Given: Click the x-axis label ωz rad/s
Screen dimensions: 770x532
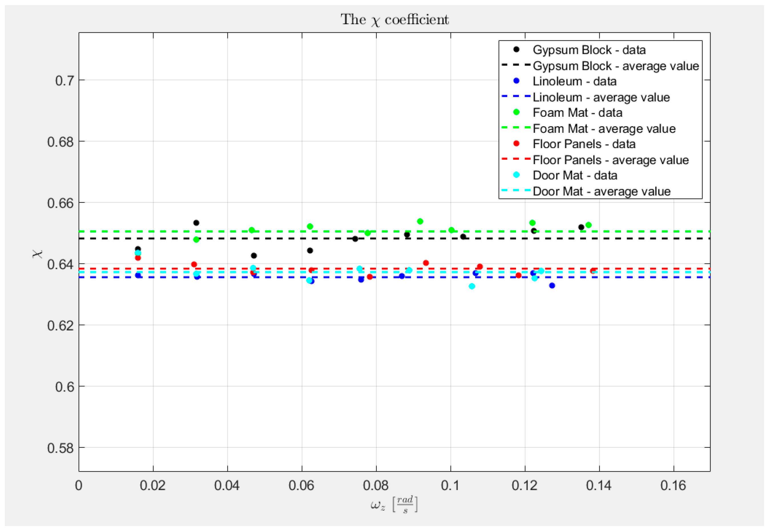Looking at the screenshot, I should 394,504.
